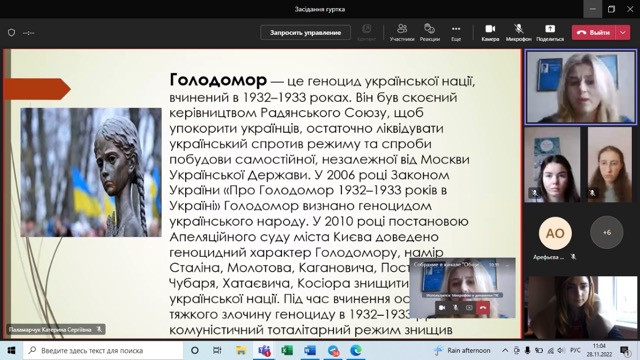Click the microphone tray icon

point(527,350)
